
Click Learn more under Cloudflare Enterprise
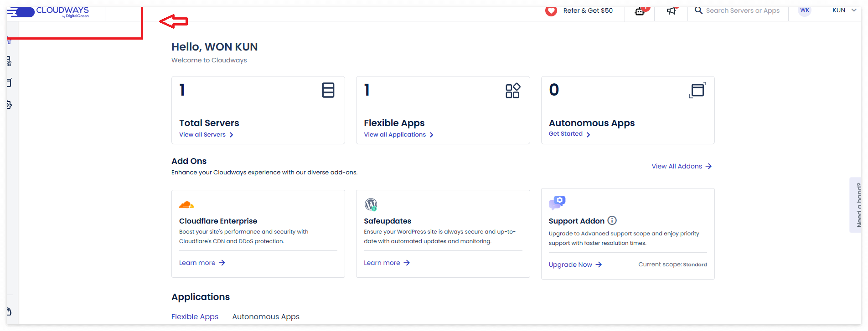tap(197, 263)
